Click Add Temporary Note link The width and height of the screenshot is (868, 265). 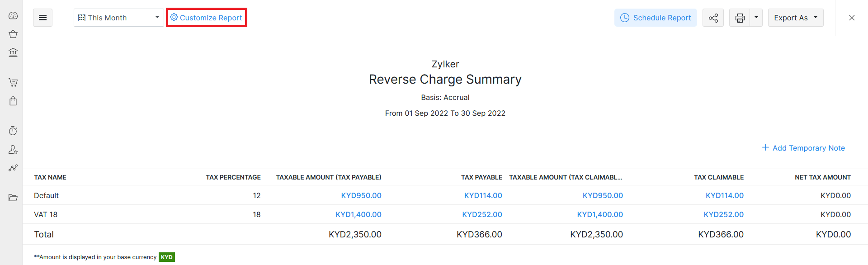click(x=803, y=148)
